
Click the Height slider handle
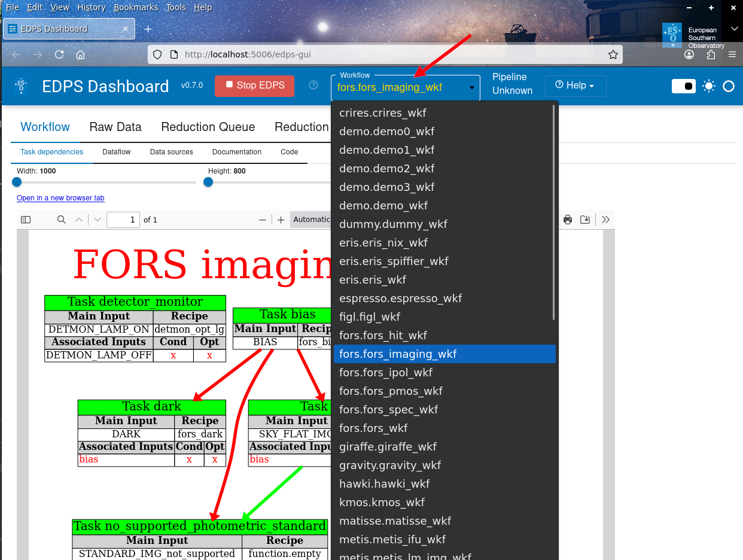coord(208,182)
